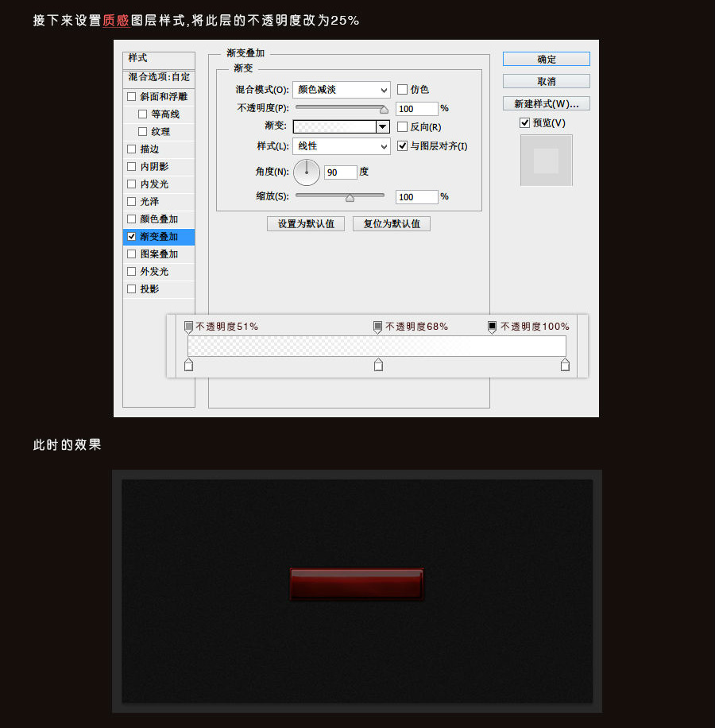Image resolution: width=715 pixels, height=728 pixels.
Task: Select 渐变叠加 highlighted row
Action: 159,237
